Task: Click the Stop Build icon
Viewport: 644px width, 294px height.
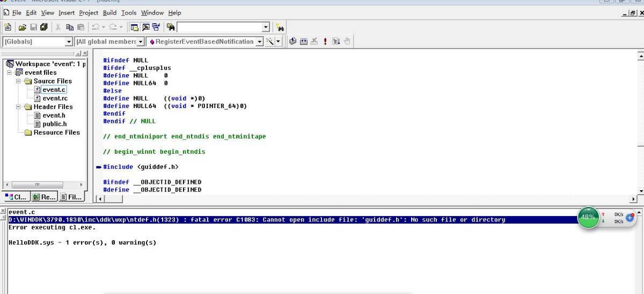Action: 314,41
